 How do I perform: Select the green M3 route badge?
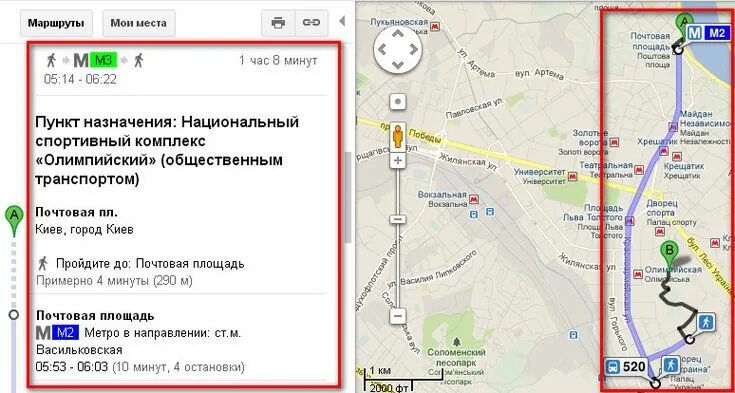pos(103,60)
